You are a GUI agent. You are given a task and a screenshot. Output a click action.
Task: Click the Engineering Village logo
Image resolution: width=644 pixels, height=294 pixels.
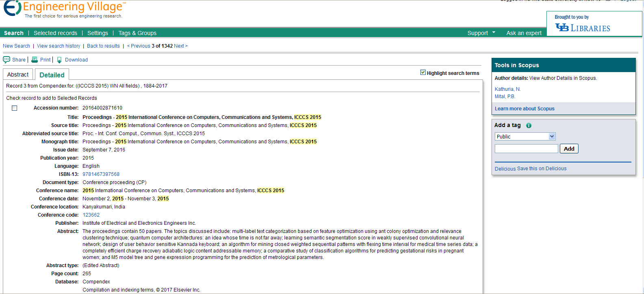(65, 9)
